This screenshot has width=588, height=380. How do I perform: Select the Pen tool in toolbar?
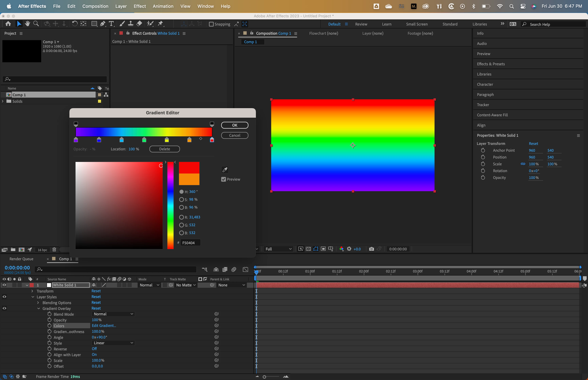tap(103, 24)
